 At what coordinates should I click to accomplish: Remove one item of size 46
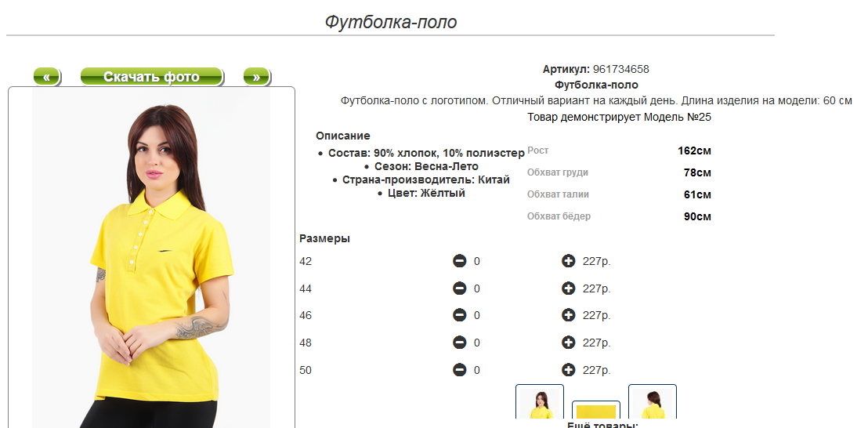tap(460, 315)
